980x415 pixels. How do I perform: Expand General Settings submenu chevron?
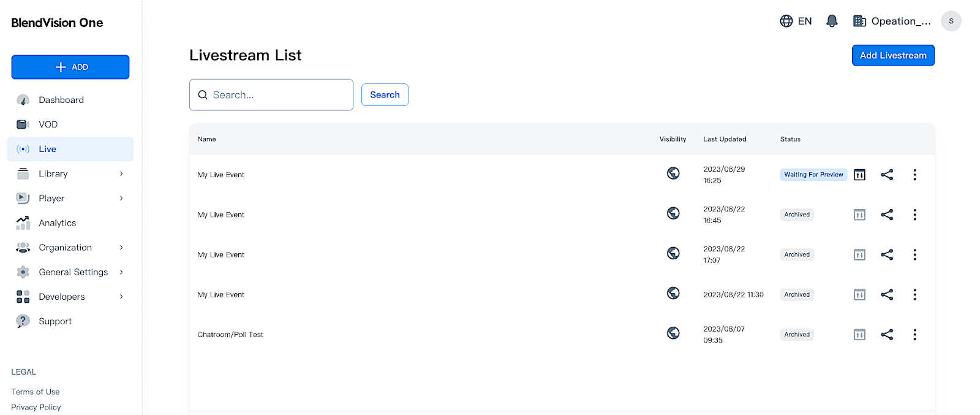tap(121, 272)
